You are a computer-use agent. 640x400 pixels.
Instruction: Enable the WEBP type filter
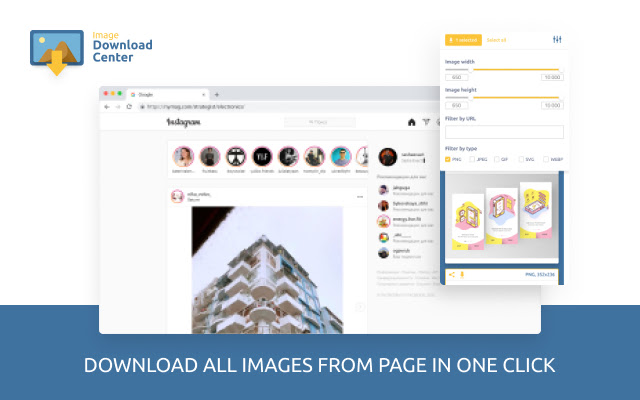(x=546, y=159)
